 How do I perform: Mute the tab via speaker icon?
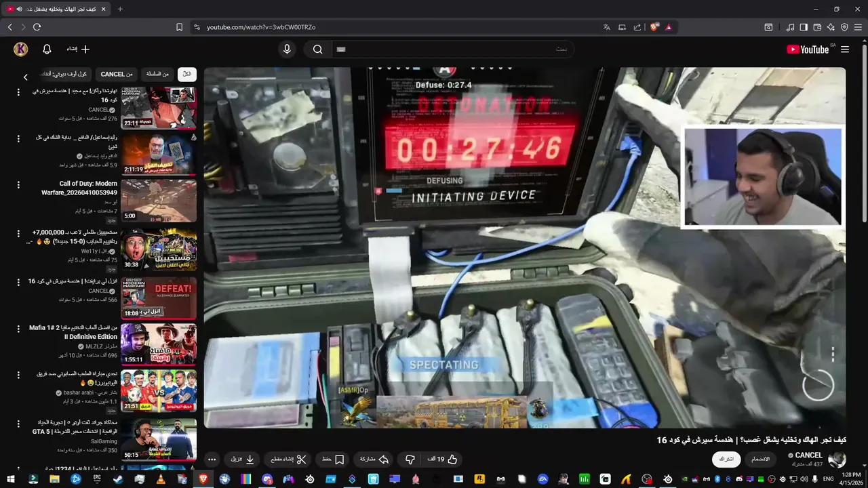(x=19, y=9)
